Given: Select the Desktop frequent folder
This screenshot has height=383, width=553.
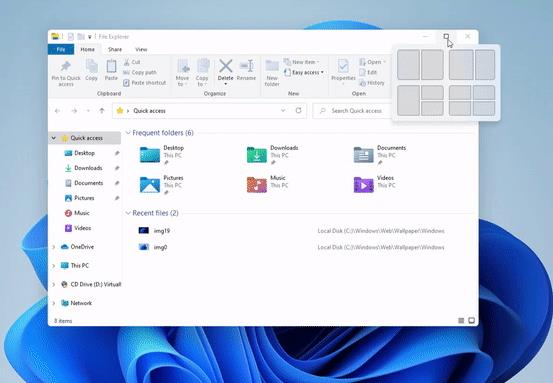Looking at the screenshot, I should [162, 155].
